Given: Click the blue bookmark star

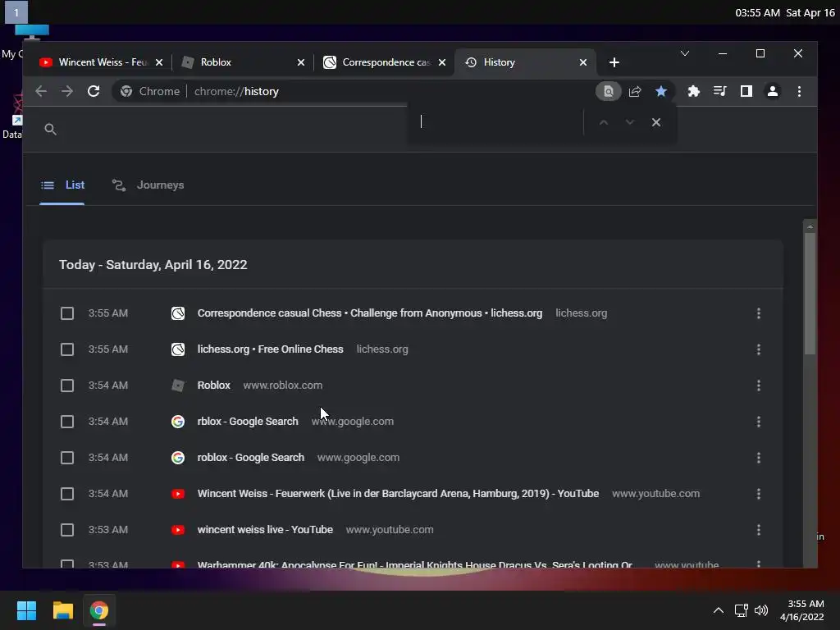Looking at the screenshot, I should coord(661,91).
